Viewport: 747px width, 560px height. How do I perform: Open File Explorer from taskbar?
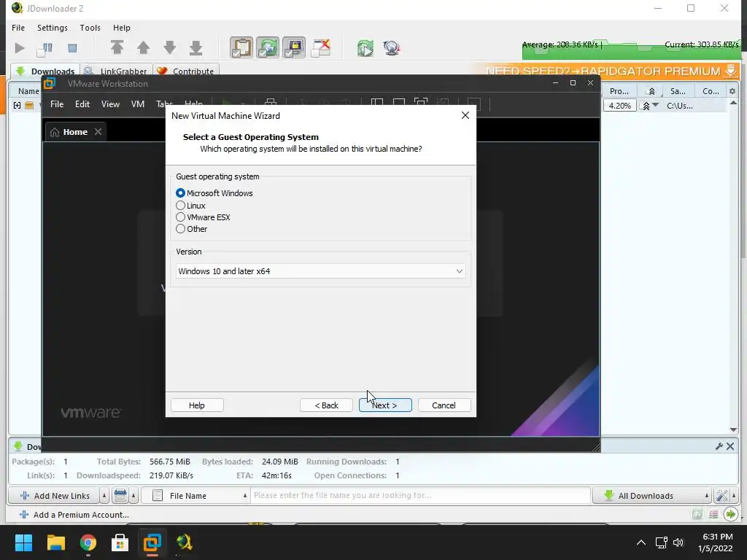(x=55, y=542)
